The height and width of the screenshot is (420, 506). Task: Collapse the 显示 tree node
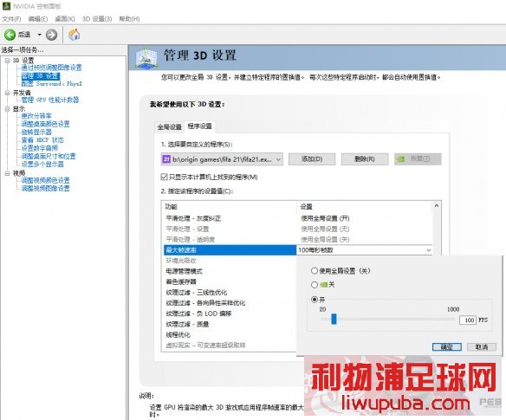8,109
